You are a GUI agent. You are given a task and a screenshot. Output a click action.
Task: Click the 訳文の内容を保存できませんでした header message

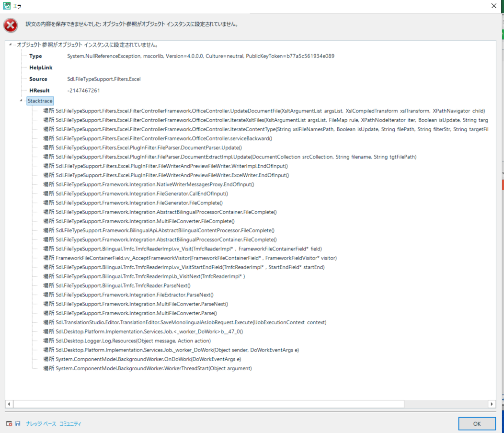[132, 24]
